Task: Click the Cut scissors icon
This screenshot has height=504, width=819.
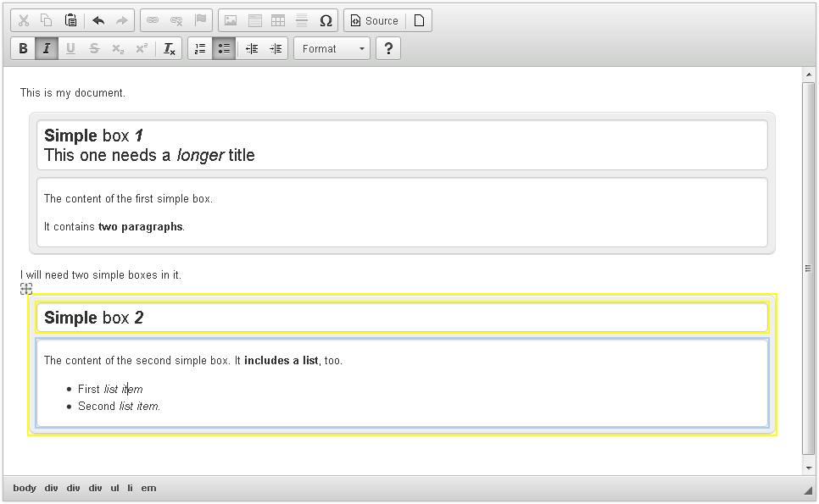Action: [x=23, y=20]
